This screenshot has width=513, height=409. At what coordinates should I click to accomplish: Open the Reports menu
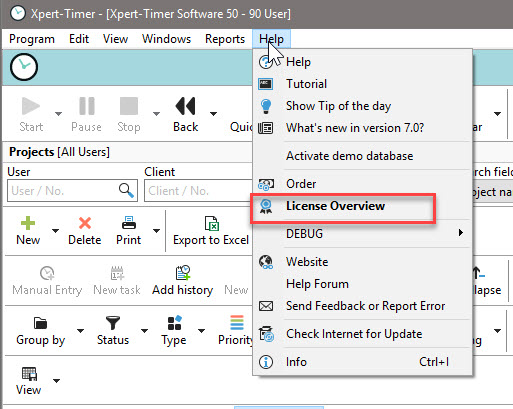(225, 39)
